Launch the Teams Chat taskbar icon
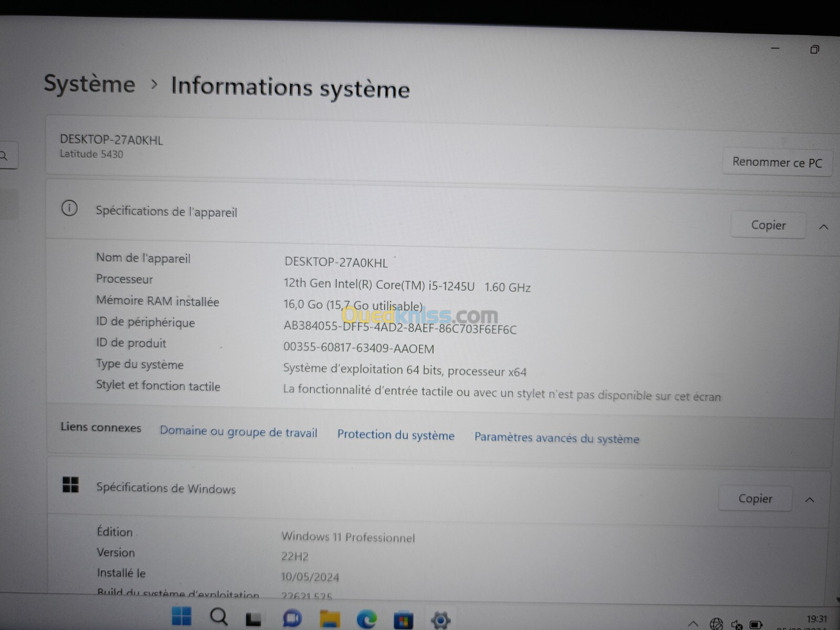This screenshot has width=840, height=630. pyautogui.click(x=292, y=618)
